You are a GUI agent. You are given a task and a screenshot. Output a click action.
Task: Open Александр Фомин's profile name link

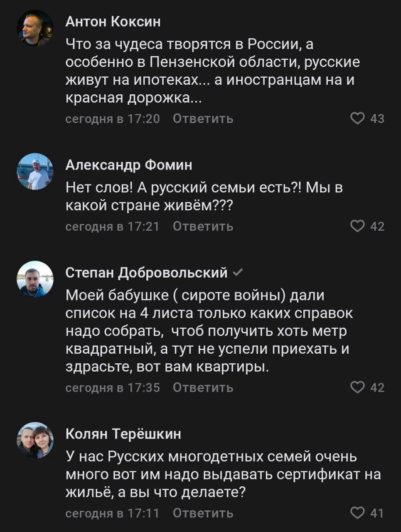(129, 165)
